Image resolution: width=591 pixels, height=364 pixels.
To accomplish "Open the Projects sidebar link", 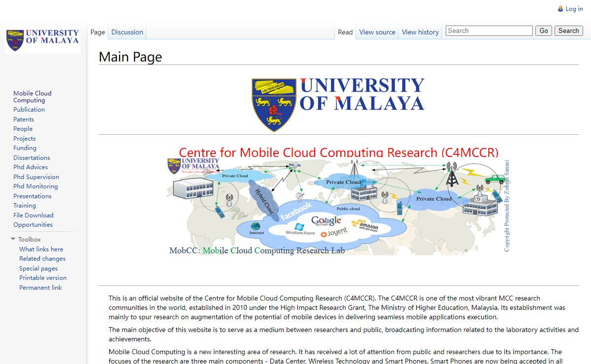I will point(25,139).
